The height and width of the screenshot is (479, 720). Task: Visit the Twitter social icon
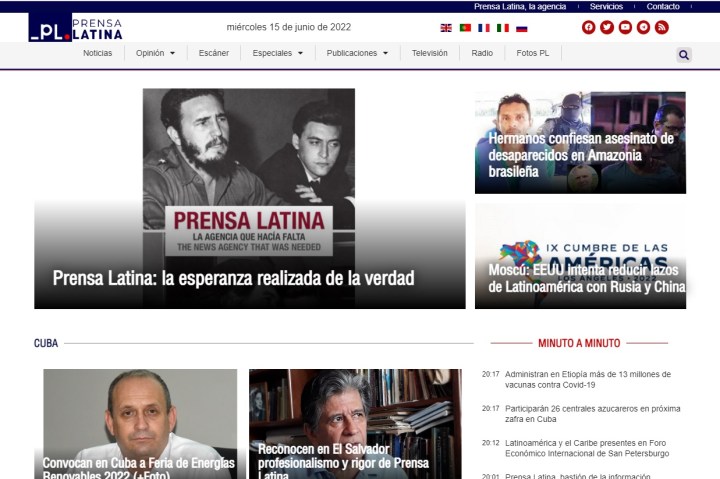(x=607, y=27)
